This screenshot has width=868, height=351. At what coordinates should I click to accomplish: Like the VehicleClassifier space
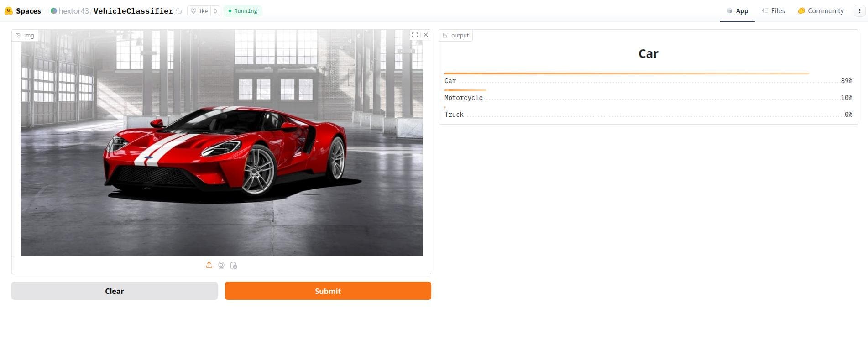pos(199,11)
